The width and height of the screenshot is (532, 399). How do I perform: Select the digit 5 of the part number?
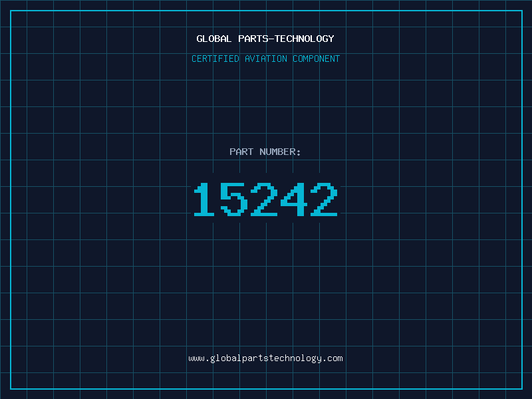233,199
